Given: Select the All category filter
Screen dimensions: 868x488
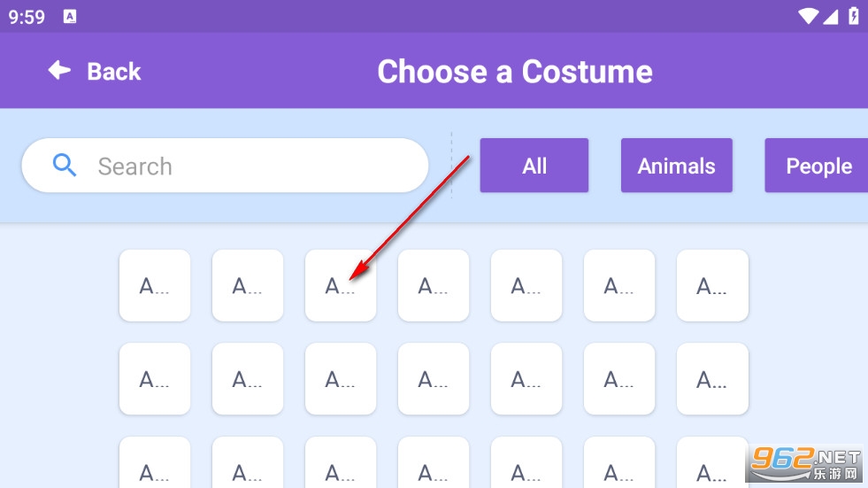Looking at the screenshot, I should click(x=534, y=166).
